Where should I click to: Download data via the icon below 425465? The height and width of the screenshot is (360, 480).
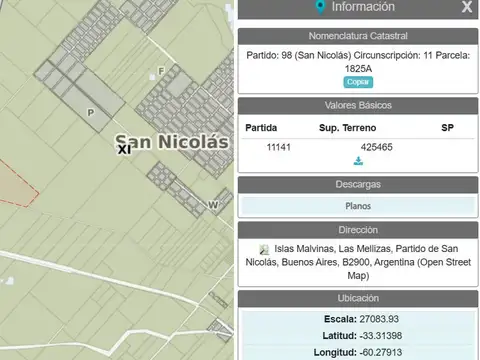tap(358, 161)
